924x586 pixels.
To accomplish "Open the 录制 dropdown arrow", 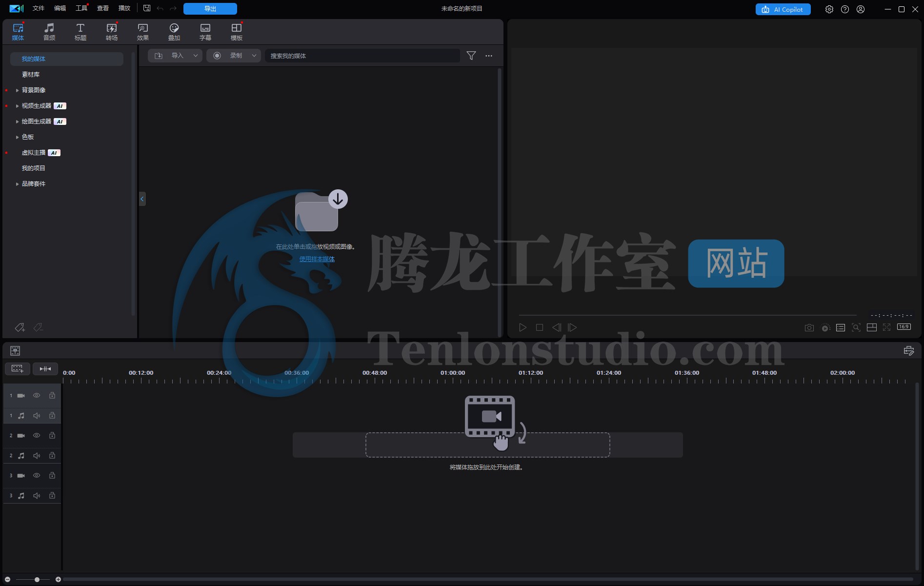I will coord(254,56).
